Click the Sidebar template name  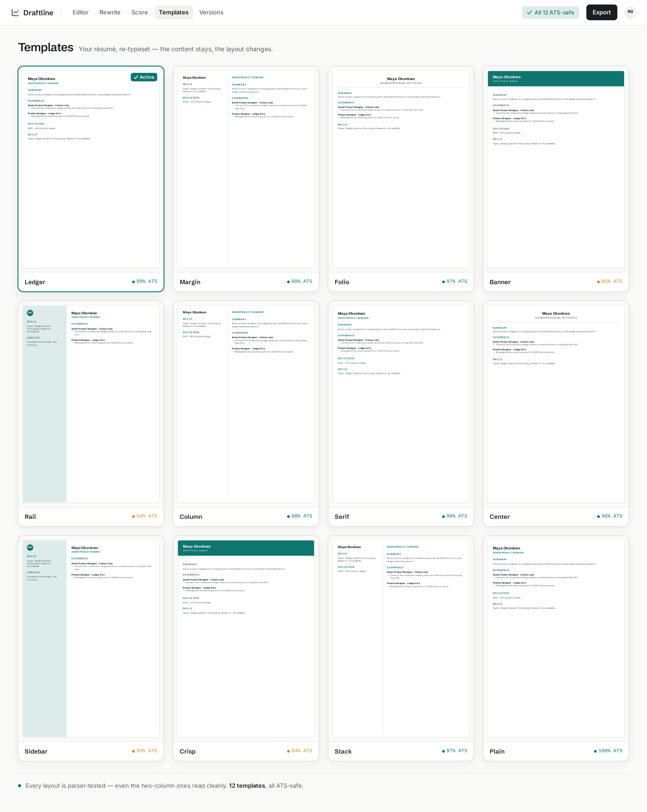click(x=36, y=751)
